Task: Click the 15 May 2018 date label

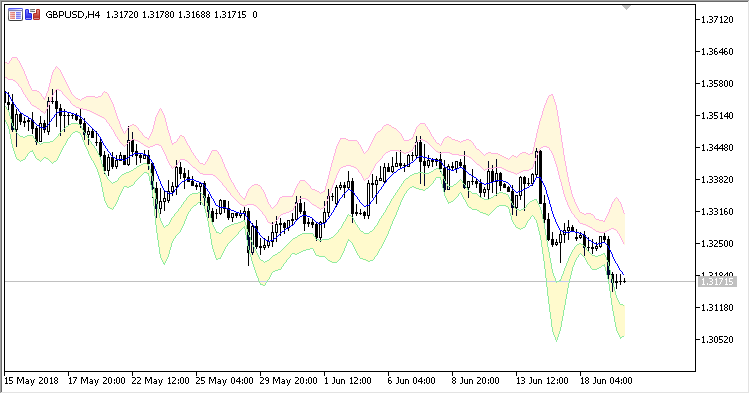Action: click(x=31, y=381)
